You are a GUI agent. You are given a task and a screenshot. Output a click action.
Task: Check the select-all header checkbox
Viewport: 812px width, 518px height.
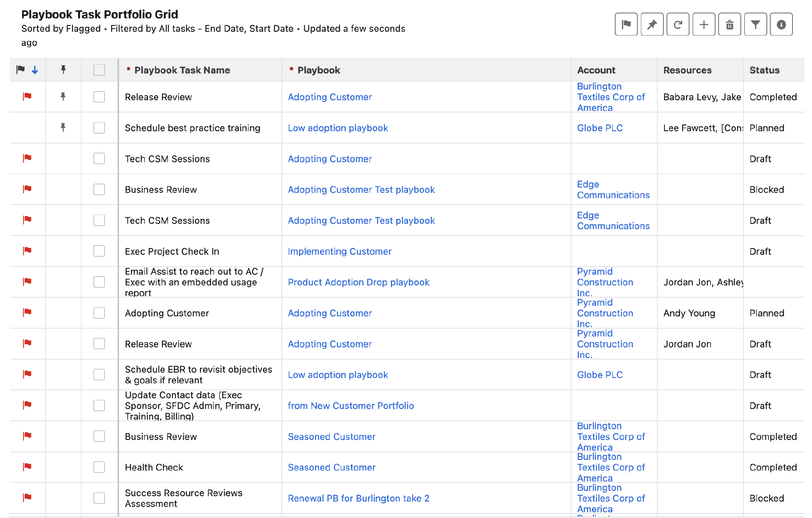[x=99, y=70]
